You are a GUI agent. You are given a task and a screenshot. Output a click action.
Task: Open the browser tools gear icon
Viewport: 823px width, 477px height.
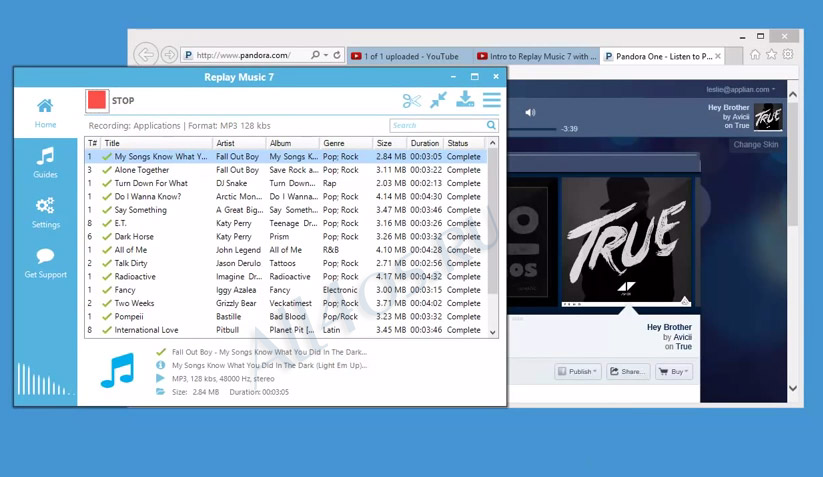[x=788, y=55]
